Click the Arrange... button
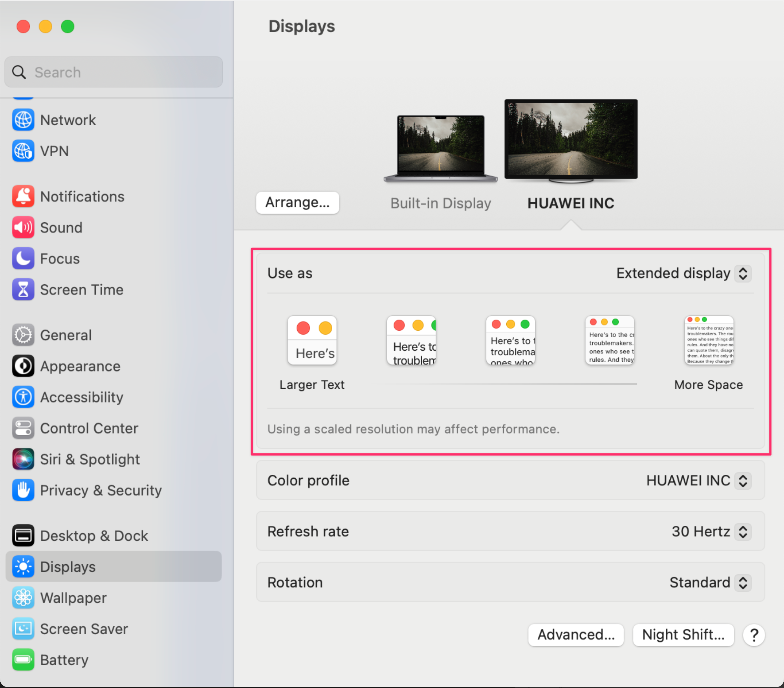This screenshot has height=688, width=784. point(297,203)
